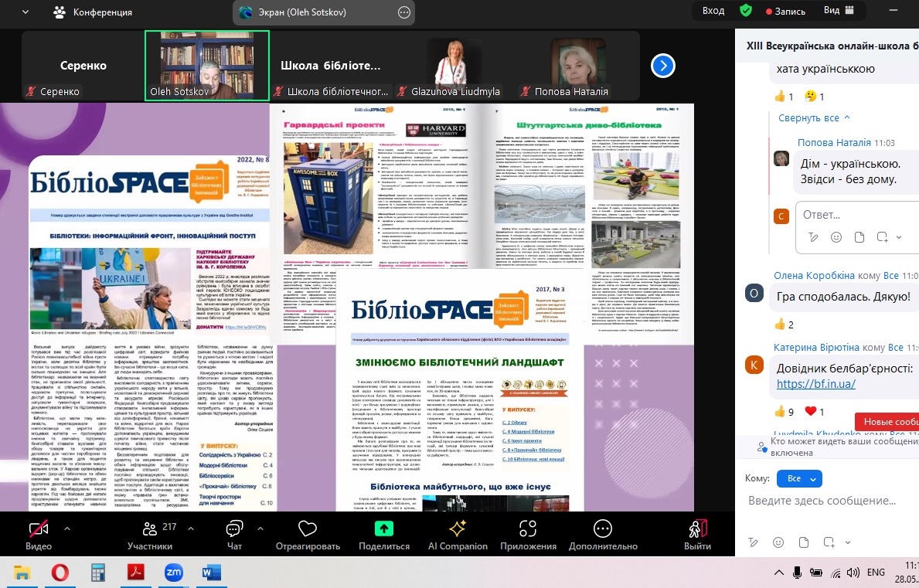Open the Конференция meeting menu

point(93,12)
